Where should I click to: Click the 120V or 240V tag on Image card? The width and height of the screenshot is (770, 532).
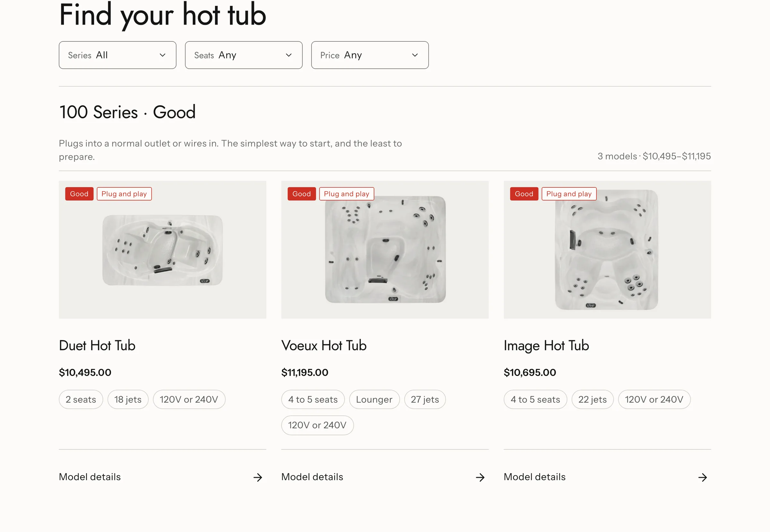(654, 399)
